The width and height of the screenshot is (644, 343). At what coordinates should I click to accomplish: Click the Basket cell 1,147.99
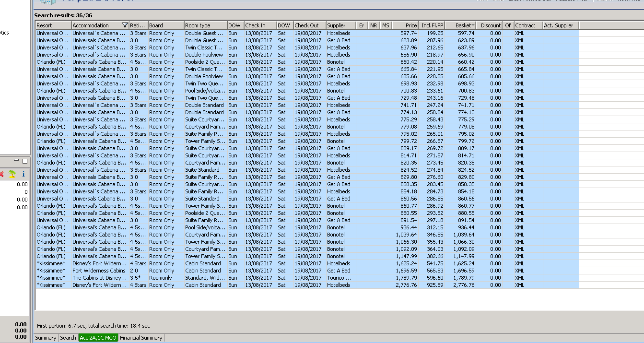pos(460,256)
